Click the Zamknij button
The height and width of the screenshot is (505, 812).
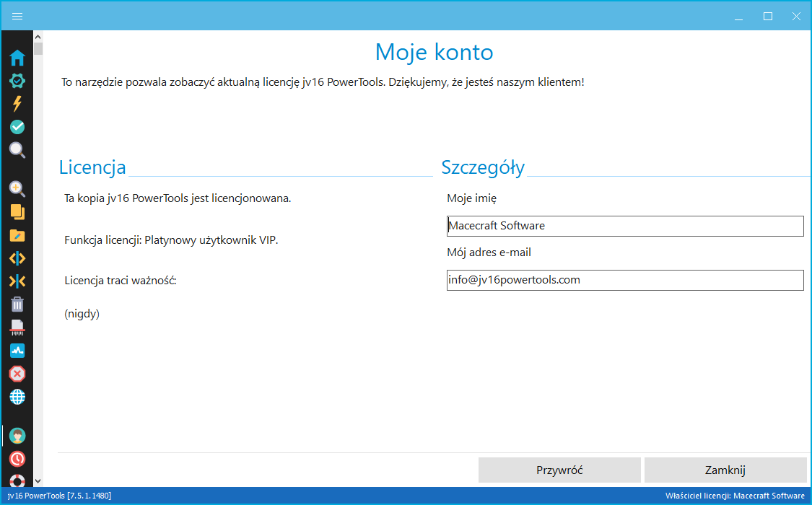click(x=725, y=470)
